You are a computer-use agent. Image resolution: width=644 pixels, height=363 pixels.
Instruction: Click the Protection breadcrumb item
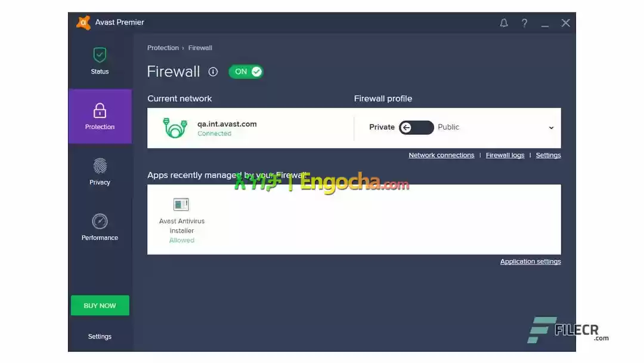[163, 48]
